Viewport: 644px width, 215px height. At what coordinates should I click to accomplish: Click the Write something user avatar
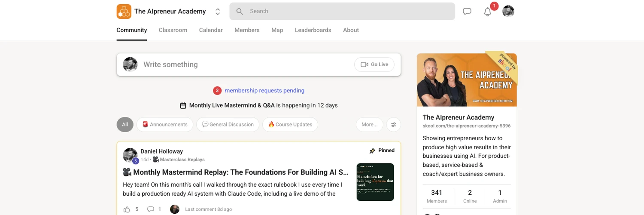(130, 64)
